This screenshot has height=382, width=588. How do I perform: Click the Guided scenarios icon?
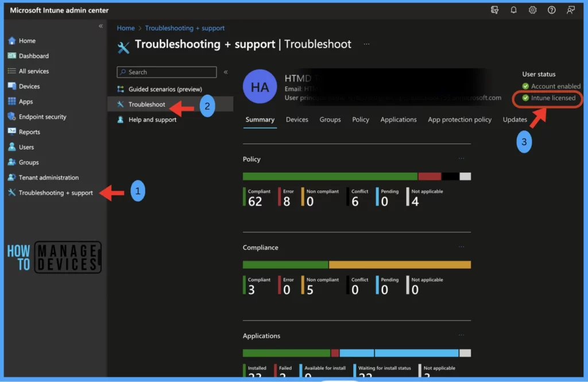pos(121,89)
